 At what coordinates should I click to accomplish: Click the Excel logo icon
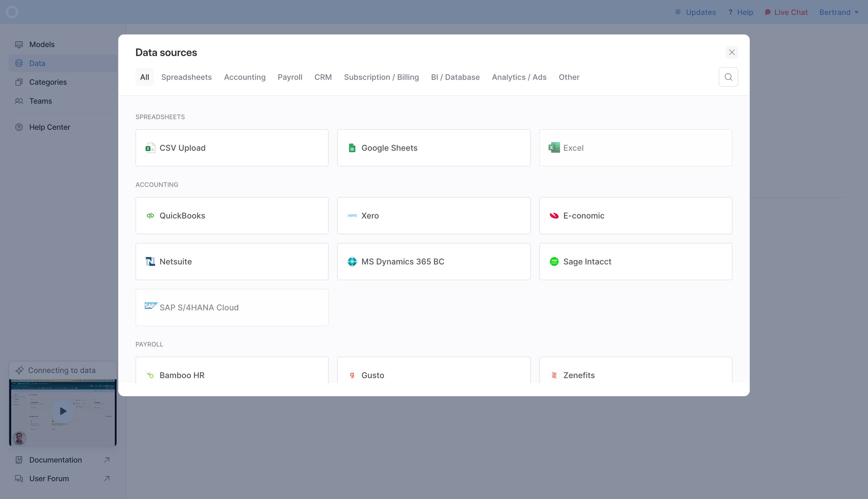554,147
